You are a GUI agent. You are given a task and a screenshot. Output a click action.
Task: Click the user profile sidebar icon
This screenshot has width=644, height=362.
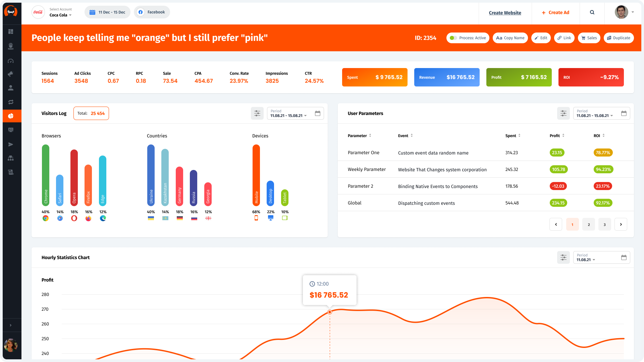tap(11, 88)
